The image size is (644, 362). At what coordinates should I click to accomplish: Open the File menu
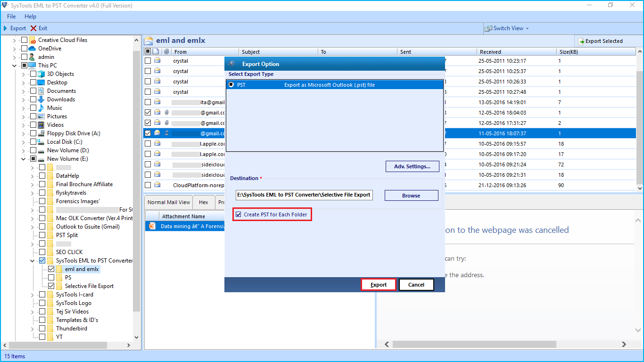pyautogui.click(x=11, y=16)
